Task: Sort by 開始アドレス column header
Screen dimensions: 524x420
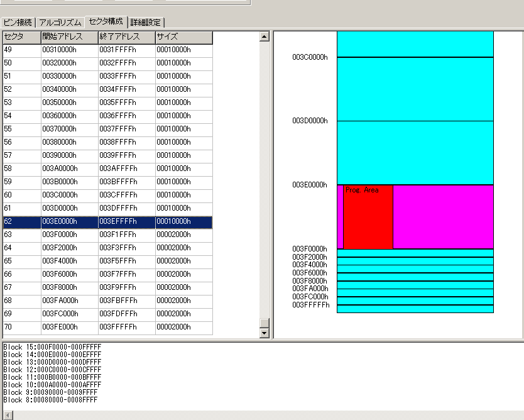Action: [69, 37]
